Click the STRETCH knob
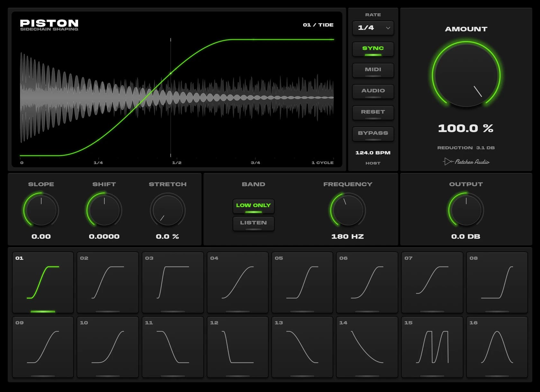The width and height of the screenshot is (540, 392). point(167,210)
